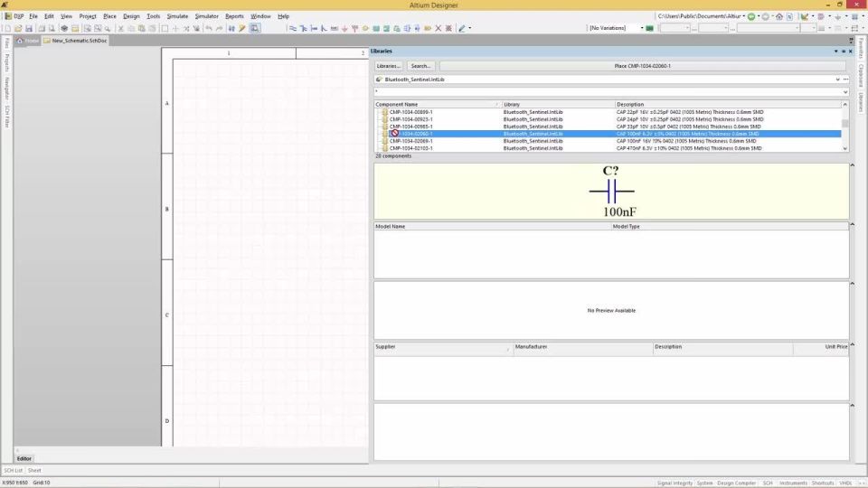Click the Place No ERC red X icon

pyautogui.click(x=438, y=28)
